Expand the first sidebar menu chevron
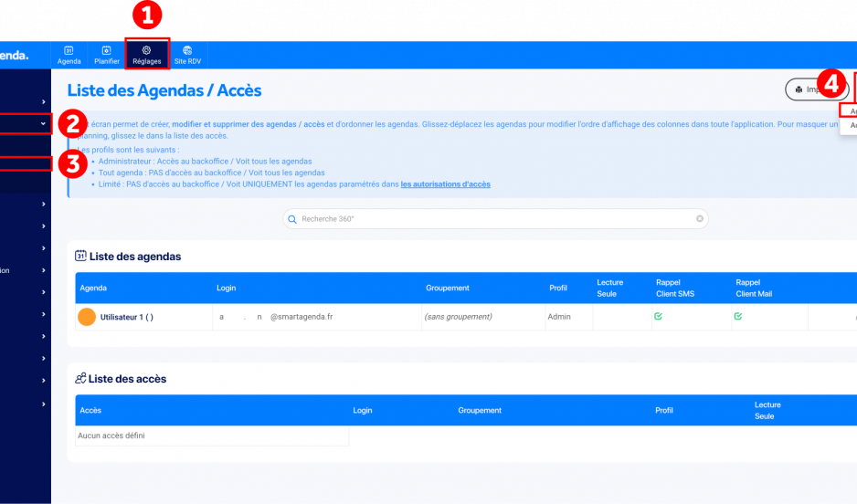The width and height of the screenshot is (857, 504). [x=43, y=101]
